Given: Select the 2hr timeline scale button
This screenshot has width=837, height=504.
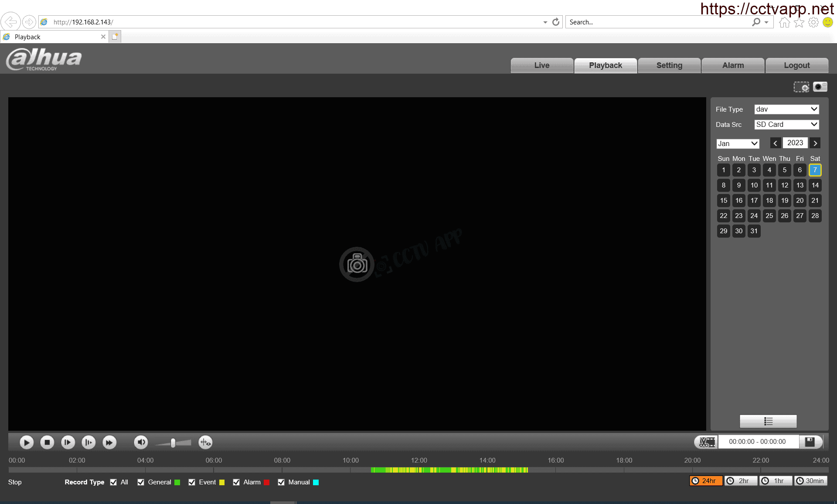Looking at the screenshot, I should (740, 481).
